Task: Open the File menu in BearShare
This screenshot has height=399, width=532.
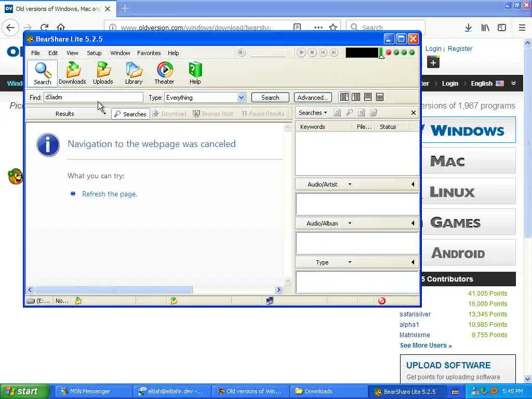Action: pyautogui.click(x=35, y=53)
